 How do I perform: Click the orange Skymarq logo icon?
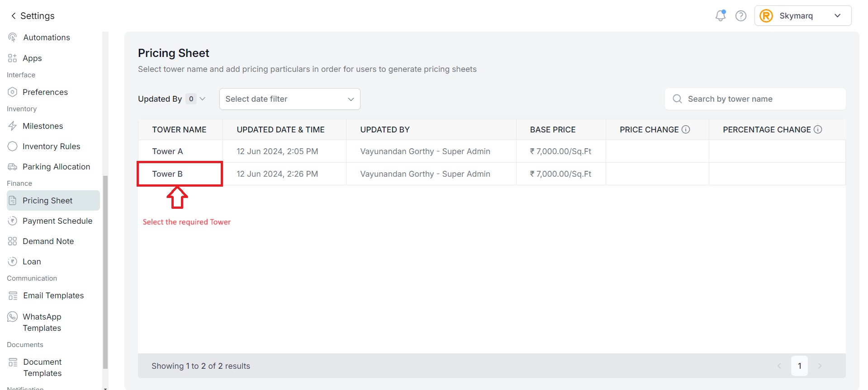click(x=766, y=16)
